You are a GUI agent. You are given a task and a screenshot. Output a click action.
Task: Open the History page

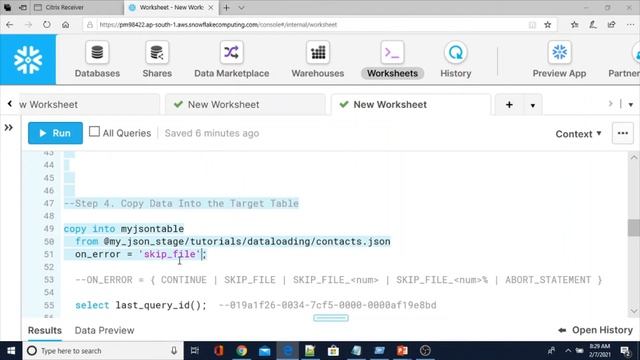(x=456, y=60)
